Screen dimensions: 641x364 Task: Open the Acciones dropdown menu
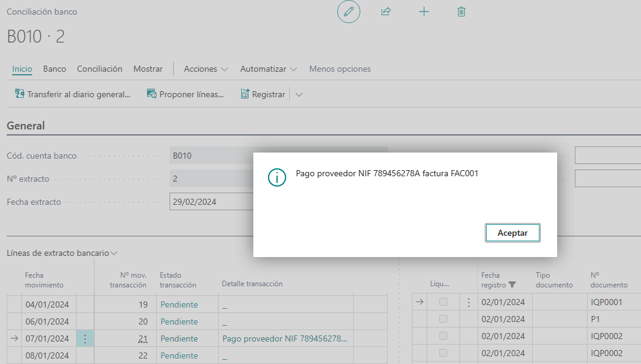pyautogui.click(x=205, y=69)
